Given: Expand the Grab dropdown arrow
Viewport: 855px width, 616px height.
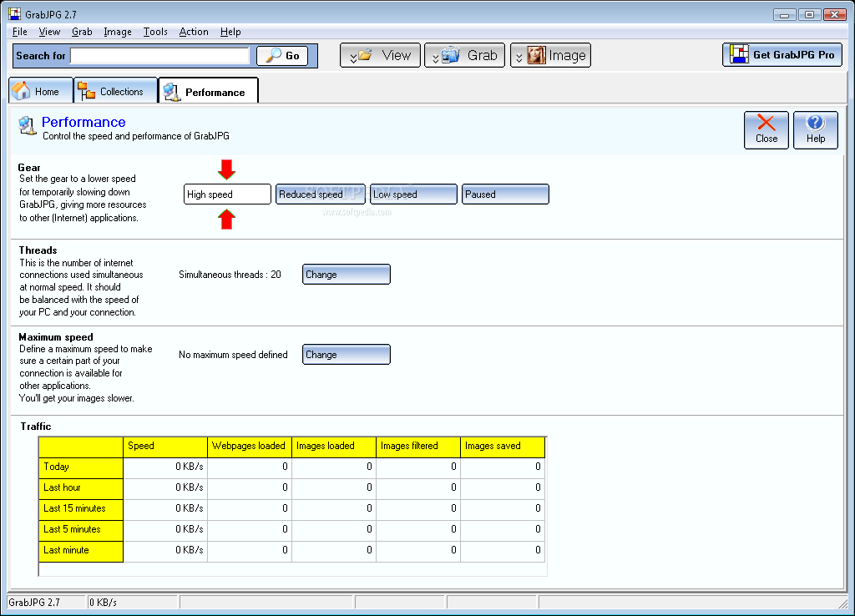Looking at the screenshot, I should [435, 57].
